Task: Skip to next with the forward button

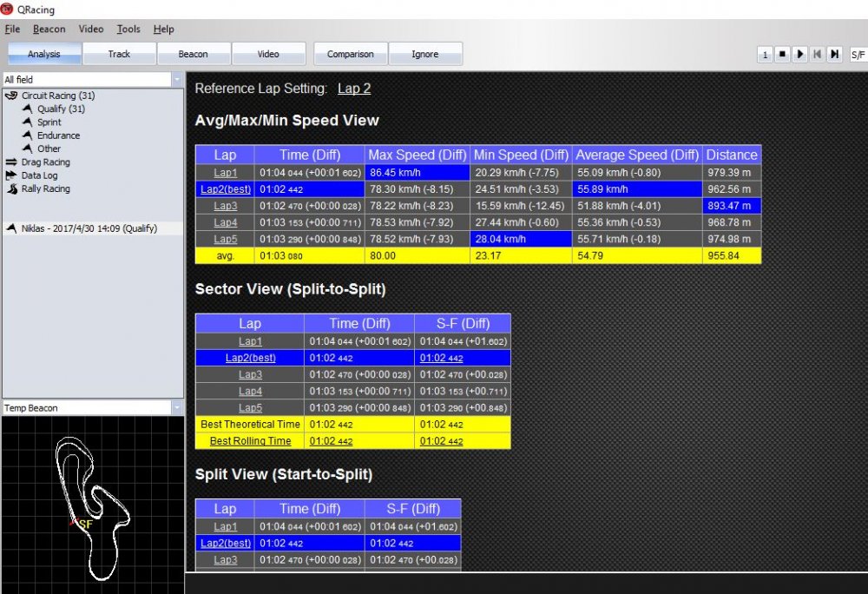Action: (x=834, y=54)
